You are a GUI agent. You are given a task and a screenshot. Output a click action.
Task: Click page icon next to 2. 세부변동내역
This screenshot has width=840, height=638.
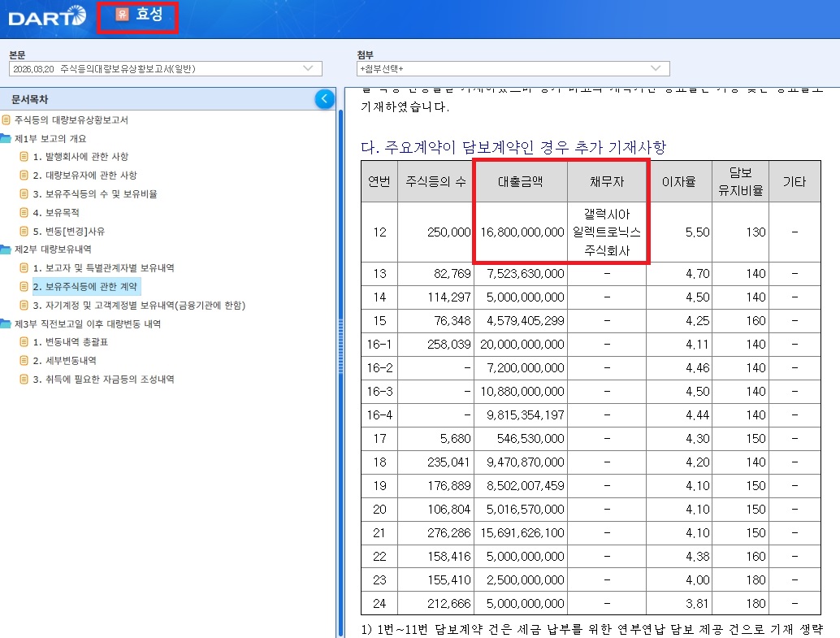(24, 360)
